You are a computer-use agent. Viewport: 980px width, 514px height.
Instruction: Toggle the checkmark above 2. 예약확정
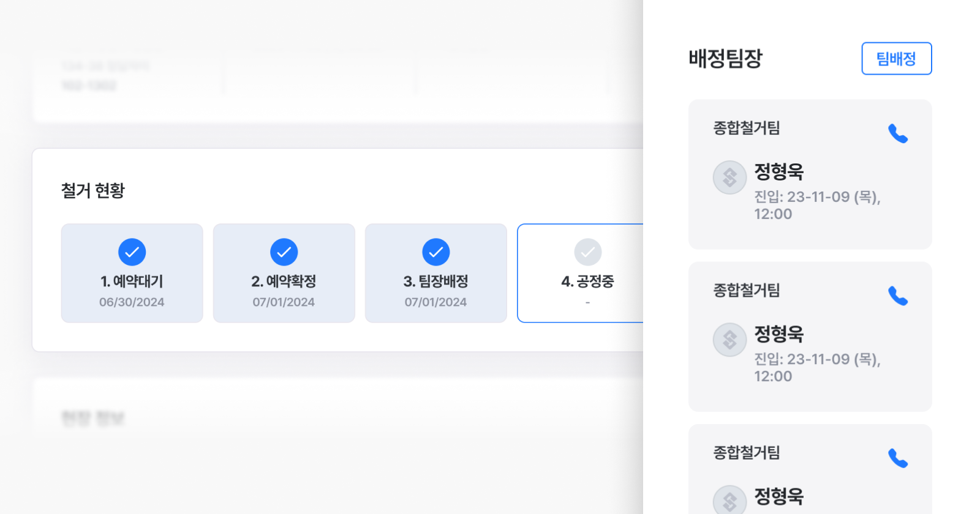pos(284,252)
